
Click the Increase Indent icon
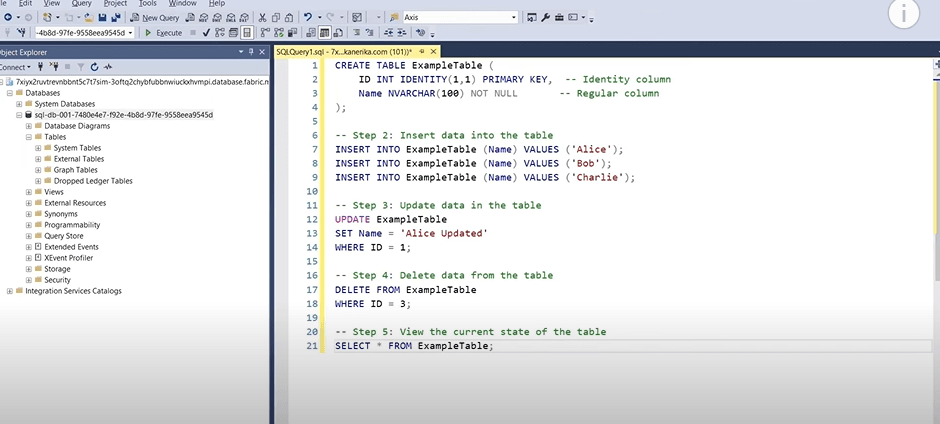pyautogui.click(x=402, y=33)
